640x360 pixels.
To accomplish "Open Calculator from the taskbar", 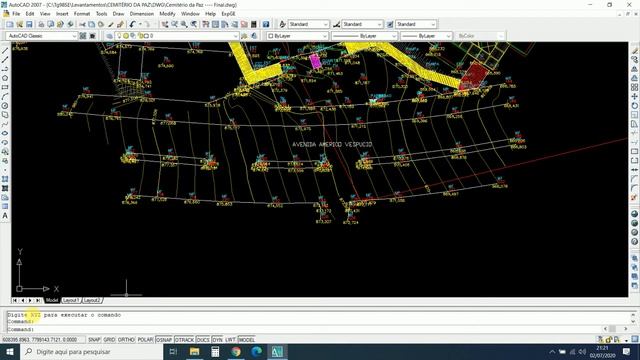I will [x=215, y=351].
